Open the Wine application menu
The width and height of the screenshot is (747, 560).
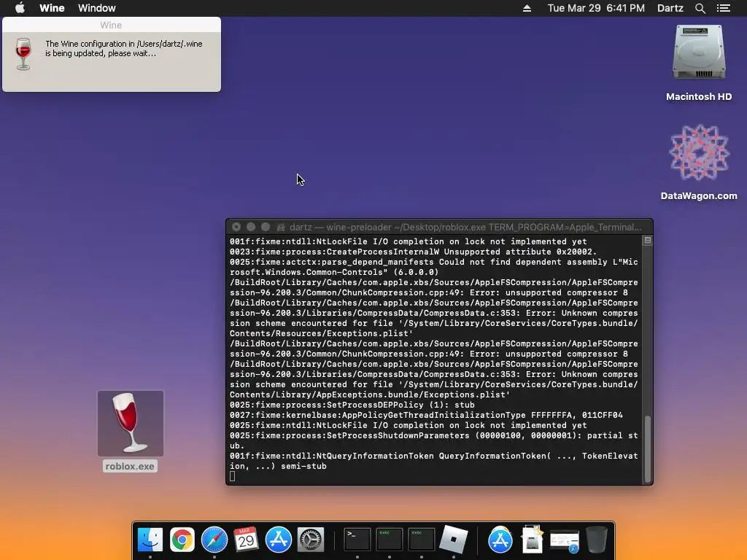pos(52,8)
